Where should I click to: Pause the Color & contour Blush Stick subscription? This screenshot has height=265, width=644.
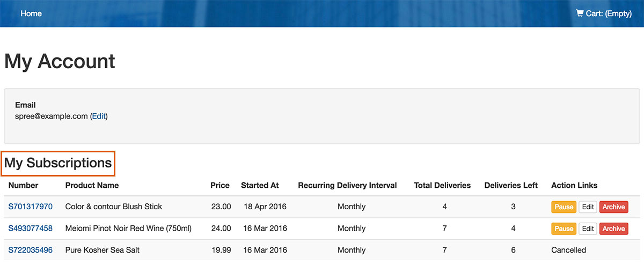click(x=563, y=207)
